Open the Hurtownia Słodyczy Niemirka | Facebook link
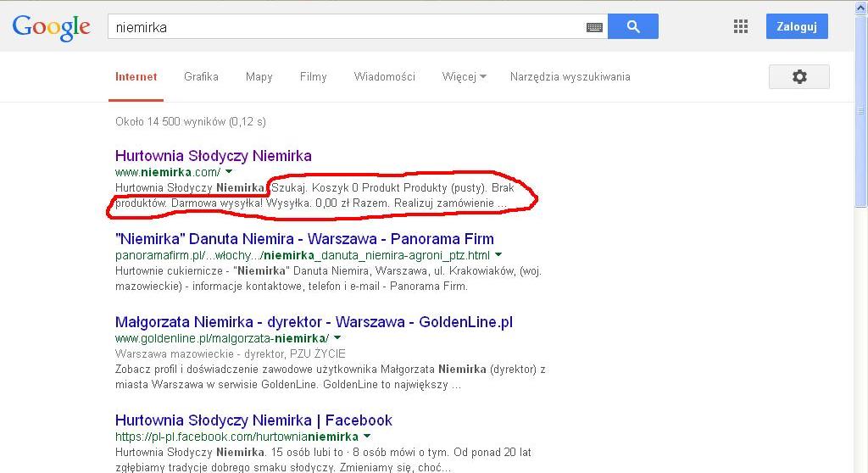Viewport: 868px width, 473px height. point(253,420)
